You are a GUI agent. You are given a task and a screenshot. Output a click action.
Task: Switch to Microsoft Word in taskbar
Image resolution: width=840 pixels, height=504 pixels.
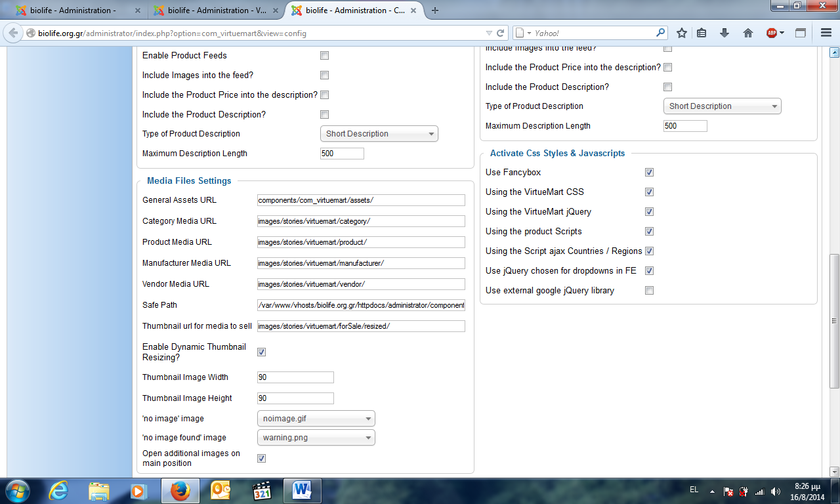303,491
